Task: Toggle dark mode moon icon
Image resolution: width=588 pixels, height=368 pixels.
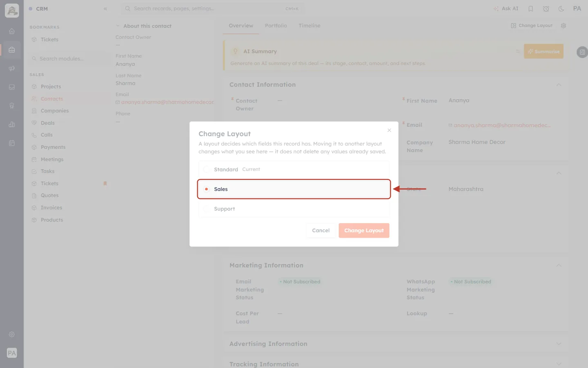Action: (x=561, y=9)
